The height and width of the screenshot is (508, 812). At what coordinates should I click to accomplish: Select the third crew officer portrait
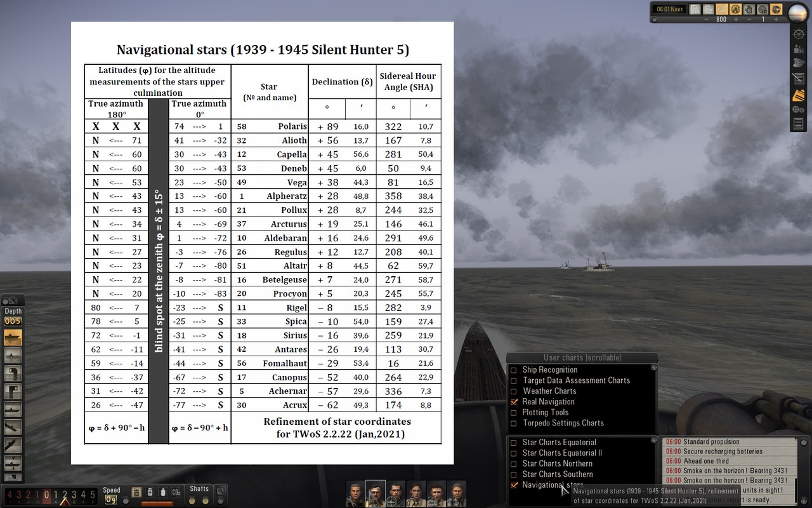click(x=396, y=493)
